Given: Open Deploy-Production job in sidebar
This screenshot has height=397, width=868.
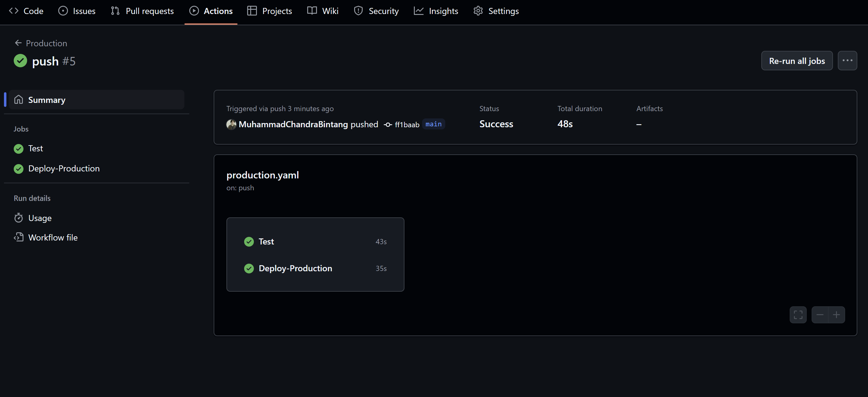Looking at the screenshot, I should (64, 168).
